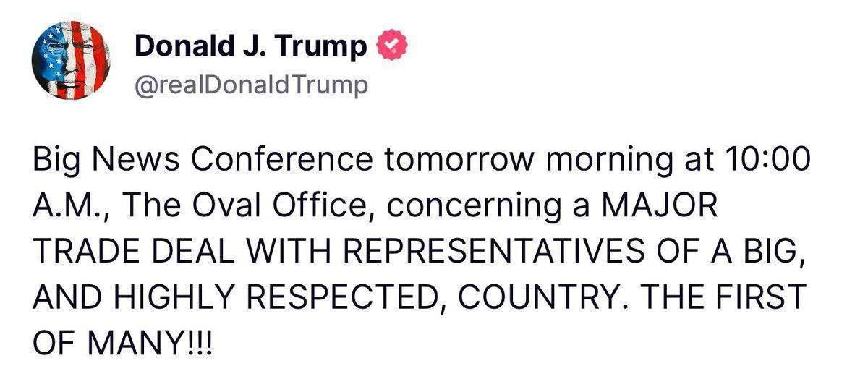
Task: Open the Donald J. Trump display name
Action: click(x=251, y=47)
